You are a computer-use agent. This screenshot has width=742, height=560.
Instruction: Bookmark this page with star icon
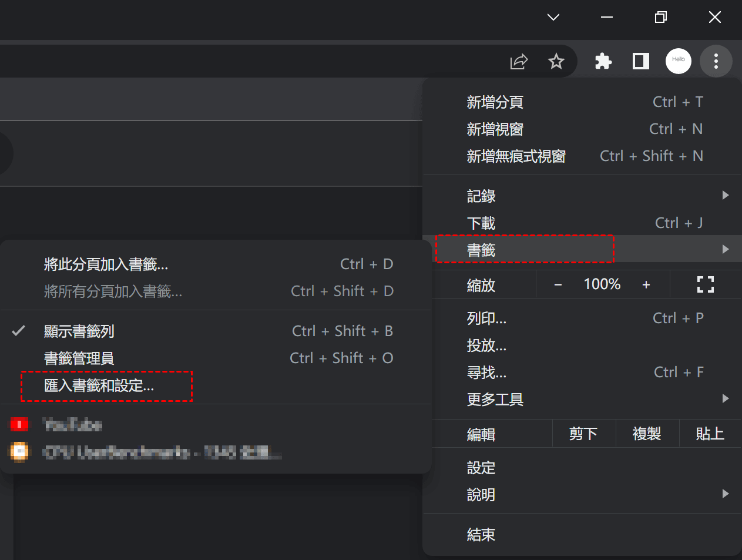(556, 61)
